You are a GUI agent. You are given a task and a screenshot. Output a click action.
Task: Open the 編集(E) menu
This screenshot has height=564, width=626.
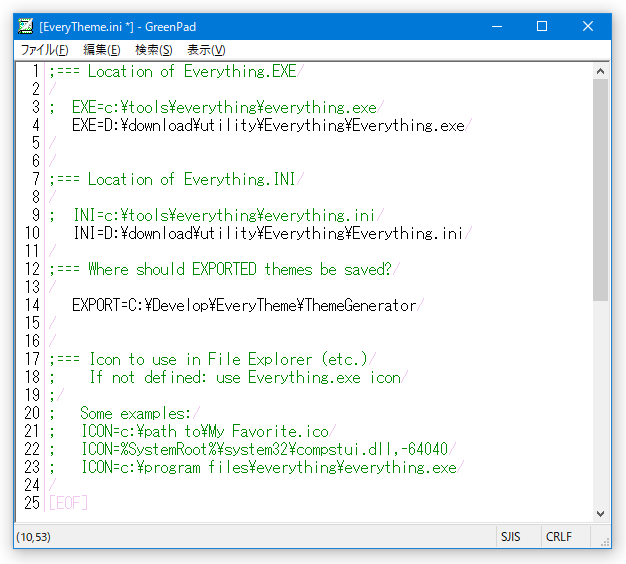point(101,50)
